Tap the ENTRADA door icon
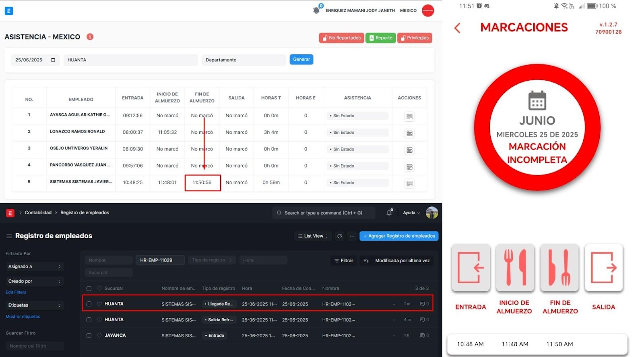Image resolution: width=644 pixels, height=357 pixels. tap(471, 267)
